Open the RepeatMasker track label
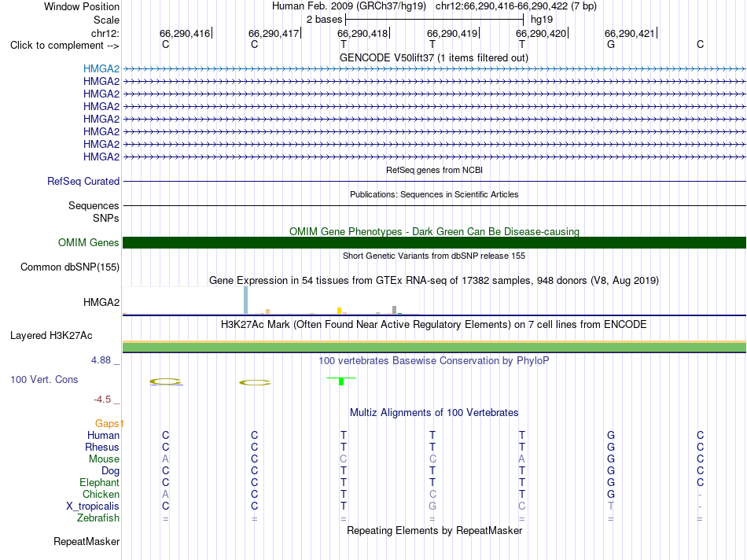 point(86,541)
